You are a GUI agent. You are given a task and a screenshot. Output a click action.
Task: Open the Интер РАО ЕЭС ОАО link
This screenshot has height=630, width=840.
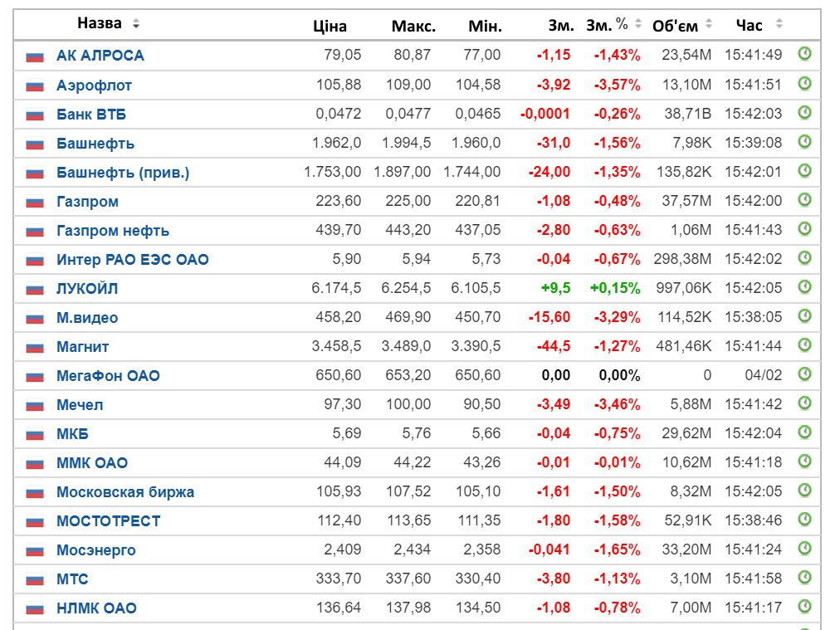(x=132, y=260)
